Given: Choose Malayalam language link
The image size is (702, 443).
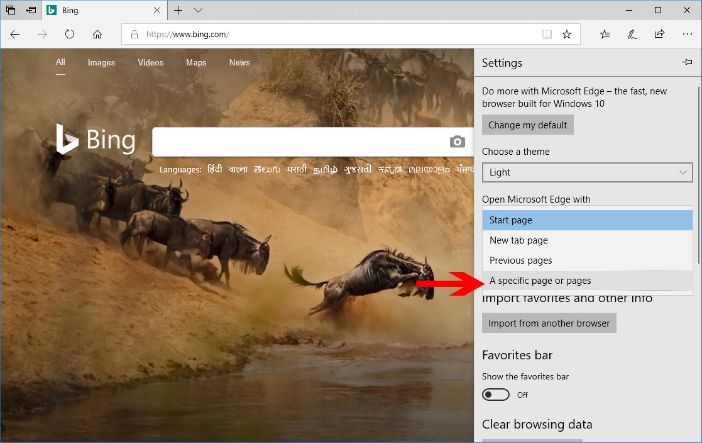Looking at the screenshot, I should 429,169.
